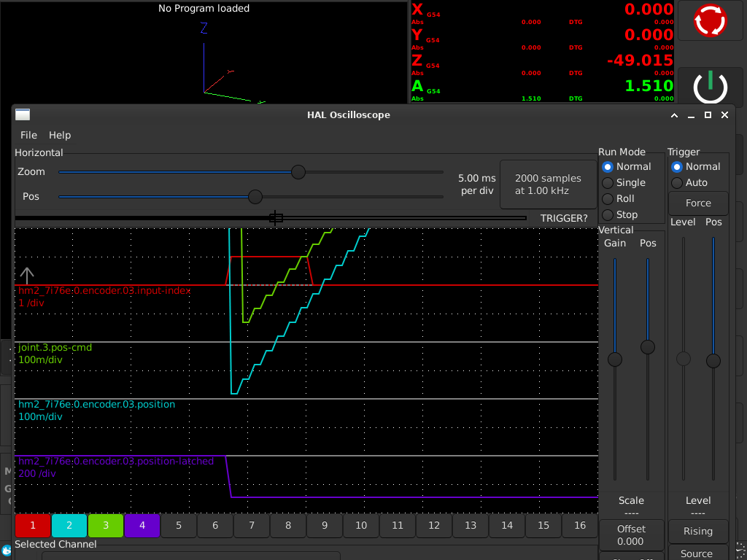Enable Roll run mode
Screen dimensions: 747x560
tap(608, 199)
